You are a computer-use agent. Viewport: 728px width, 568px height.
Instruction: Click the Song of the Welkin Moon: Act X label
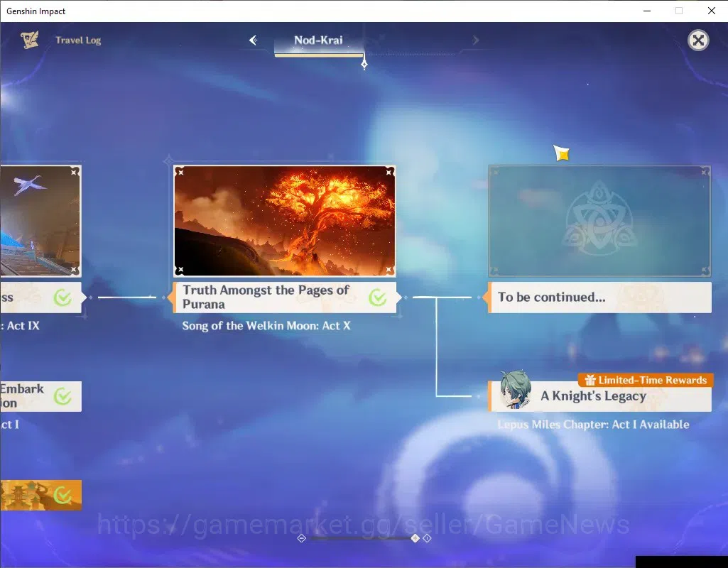266,326
